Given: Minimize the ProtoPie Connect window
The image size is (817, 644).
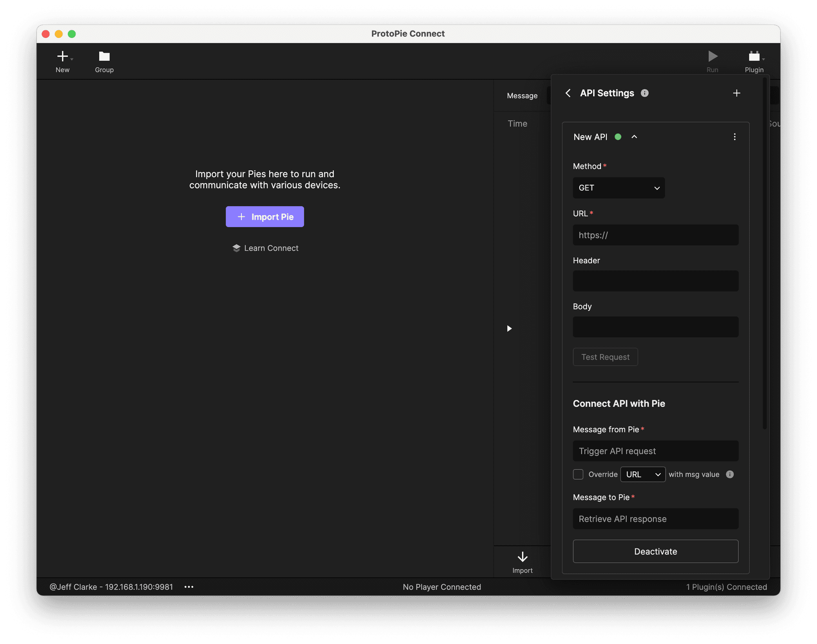Looking at the screenshot, I should pos(59,34).
